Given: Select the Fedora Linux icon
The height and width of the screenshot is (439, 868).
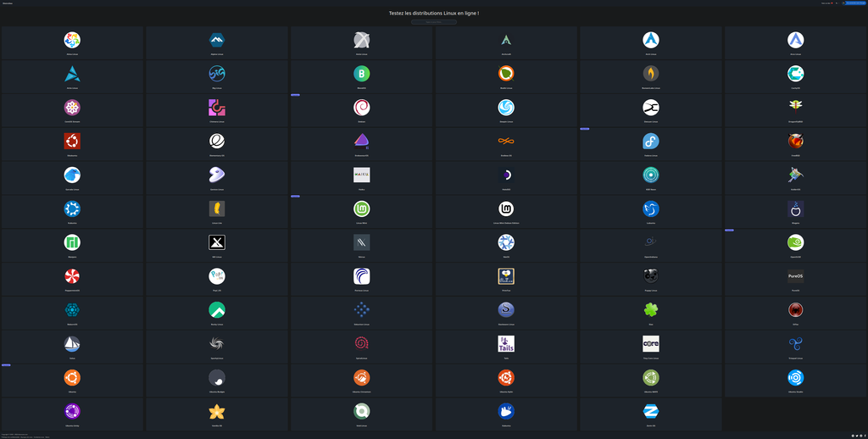Looking at the screenshot, I should (x=651, y=142).
